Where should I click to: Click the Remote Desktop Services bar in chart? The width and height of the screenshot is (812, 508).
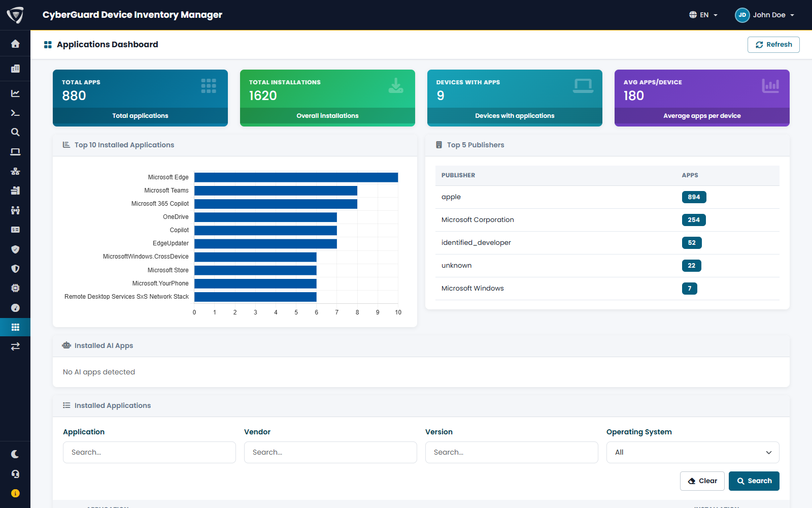point(255,297)
